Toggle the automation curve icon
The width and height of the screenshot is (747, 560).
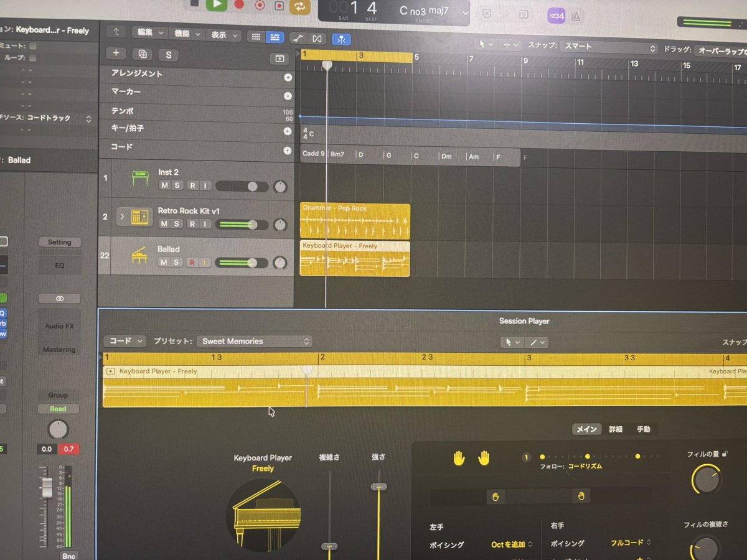coord(298,38)
